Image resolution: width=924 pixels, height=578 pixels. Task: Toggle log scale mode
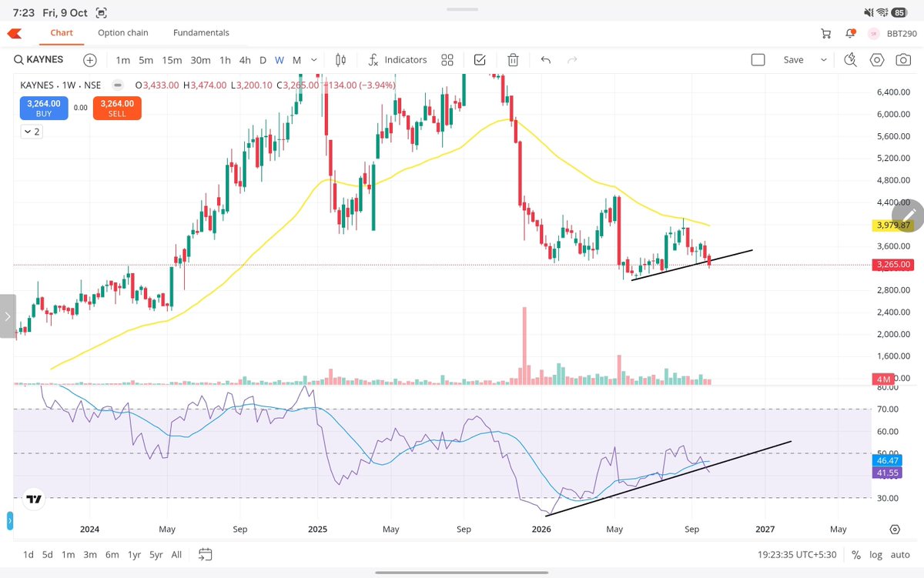pos(876,553)
